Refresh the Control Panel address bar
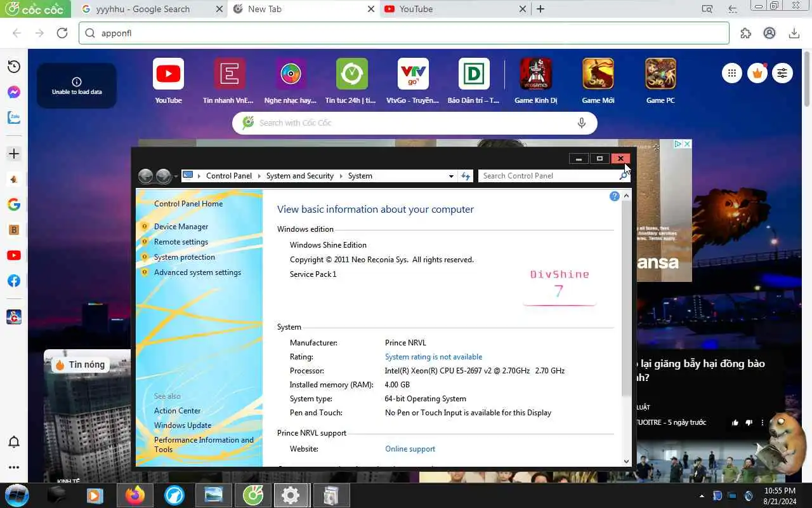The height and width of the screenshot is (508, 812). (466, 176)
